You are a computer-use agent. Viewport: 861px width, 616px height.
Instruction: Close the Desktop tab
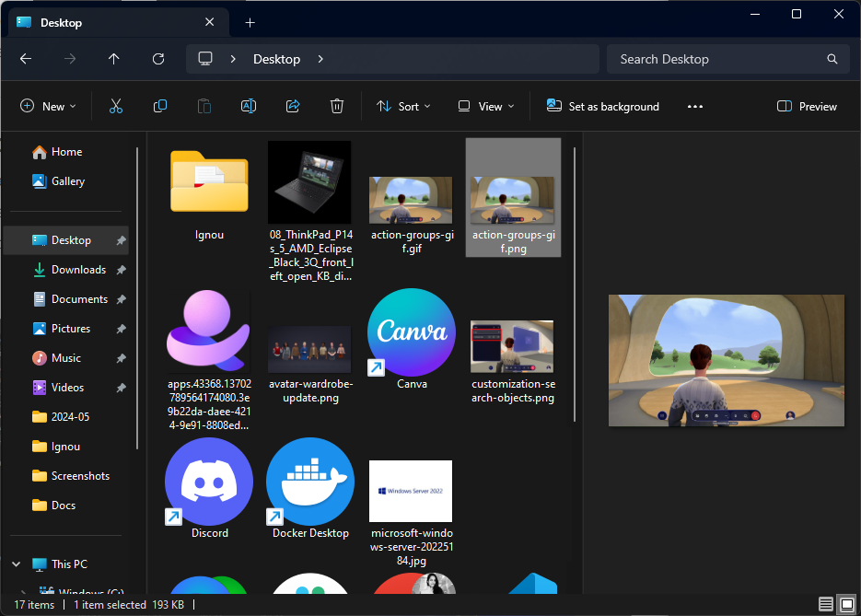[209, 22]
